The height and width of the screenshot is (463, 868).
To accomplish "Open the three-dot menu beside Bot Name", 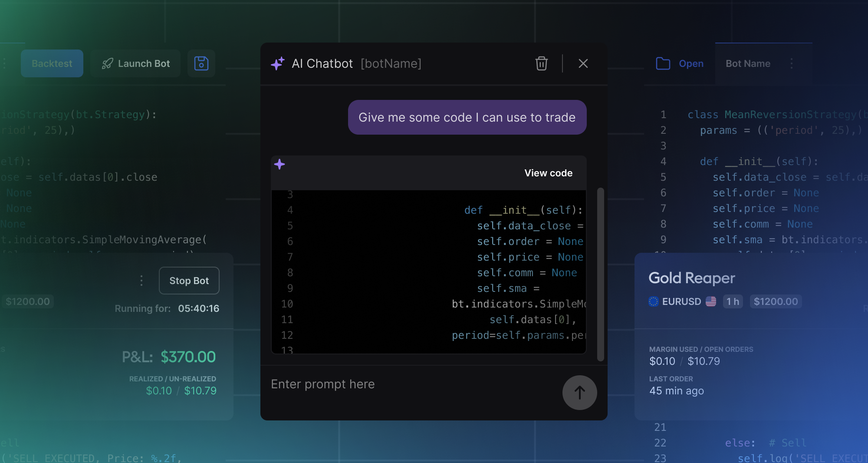I will click(792, 63).
